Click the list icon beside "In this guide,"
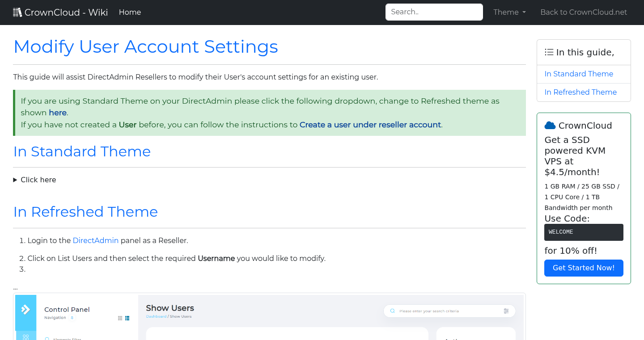 point(549,52)
